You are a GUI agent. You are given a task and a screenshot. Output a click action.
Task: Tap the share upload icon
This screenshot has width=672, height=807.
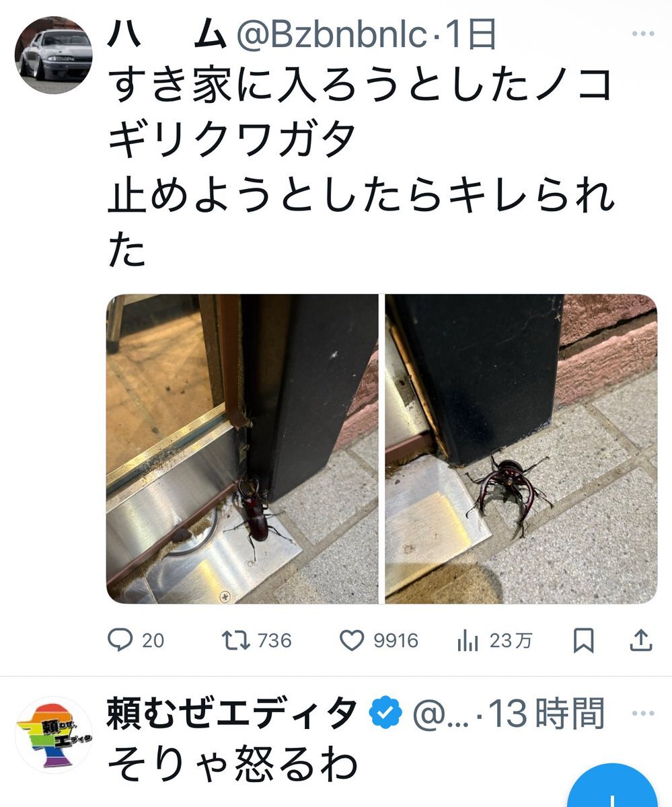[x=641, y=640]
